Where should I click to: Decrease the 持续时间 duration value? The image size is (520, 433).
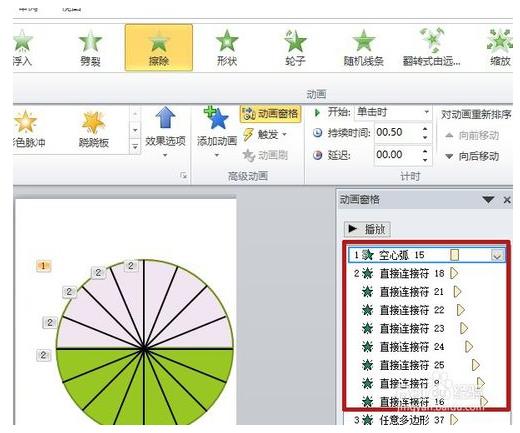(x=425, y=137)
